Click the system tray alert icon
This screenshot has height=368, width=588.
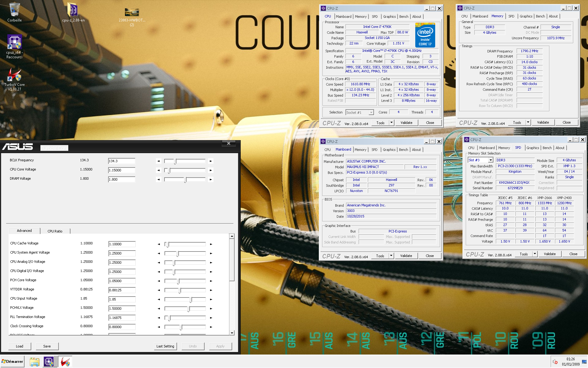555,362
